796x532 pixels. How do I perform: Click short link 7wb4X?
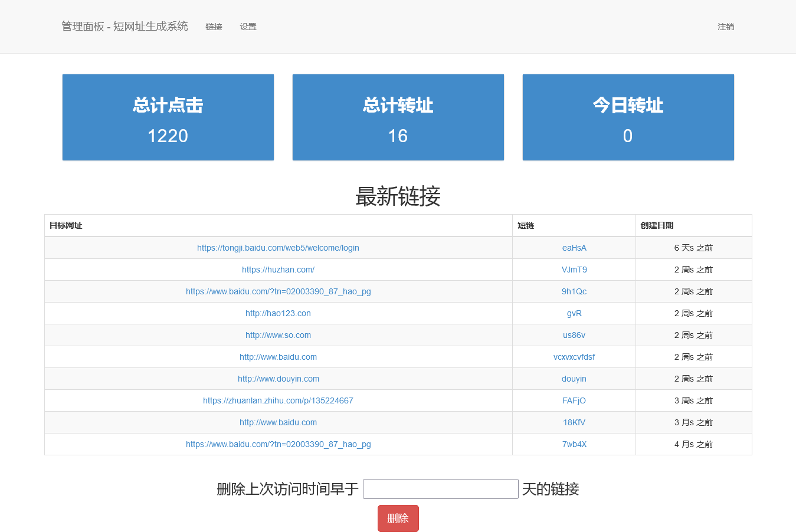574,444
